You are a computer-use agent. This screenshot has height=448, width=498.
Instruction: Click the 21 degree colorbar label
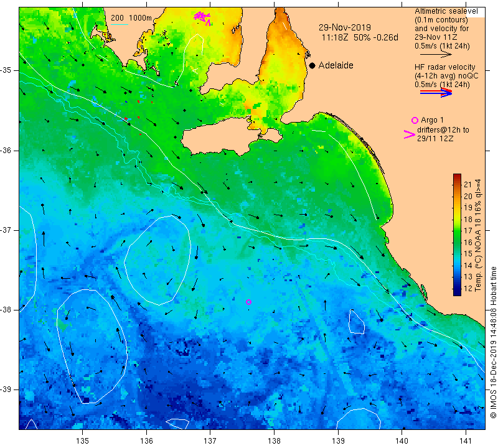click(468, 184)
